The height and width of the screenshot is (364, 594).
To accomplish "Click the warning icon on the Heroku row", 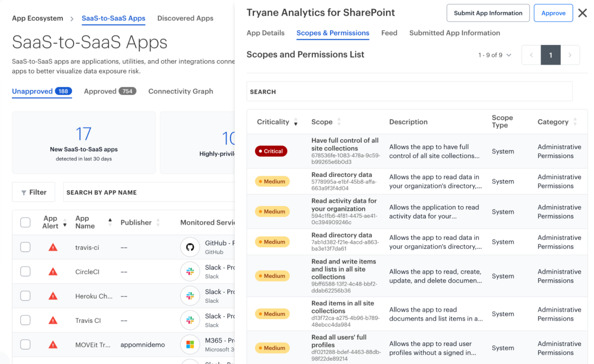I will 53,296.
